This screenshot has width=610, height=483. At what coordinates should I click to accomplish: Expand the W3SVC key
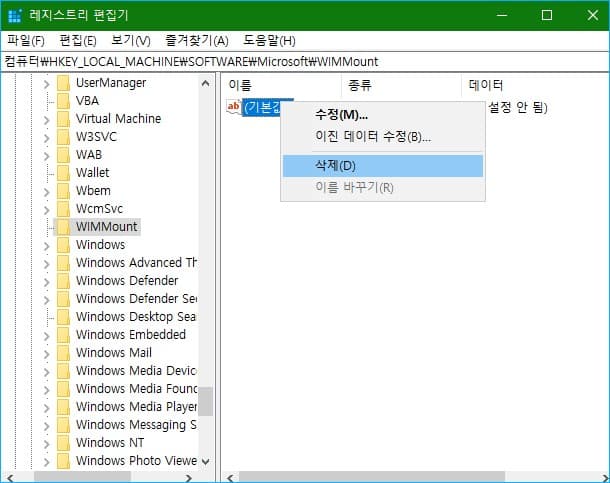(47, 138)
